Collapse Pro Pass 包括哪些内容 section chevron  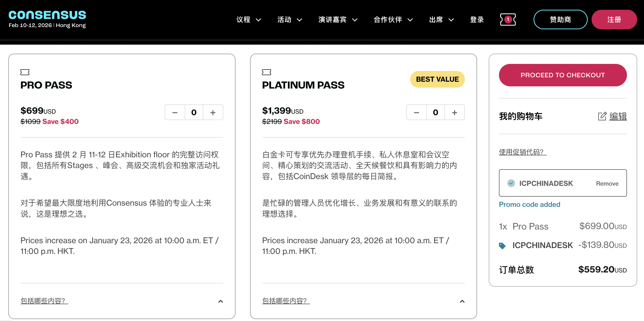pos(221,301)
